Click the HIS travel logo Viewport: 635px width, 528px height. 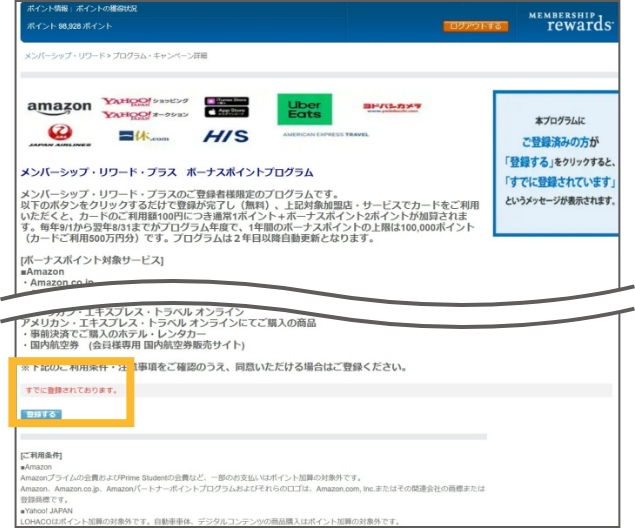tap(225, 136)
